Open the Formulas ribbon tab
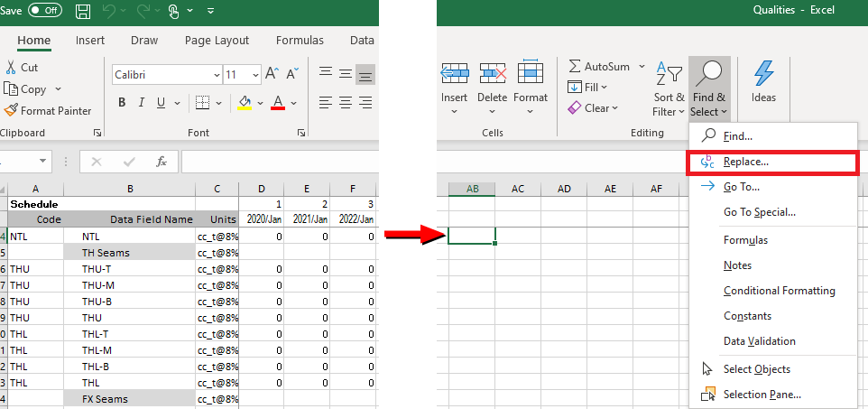Screen dimensions: 868x409 300,41
